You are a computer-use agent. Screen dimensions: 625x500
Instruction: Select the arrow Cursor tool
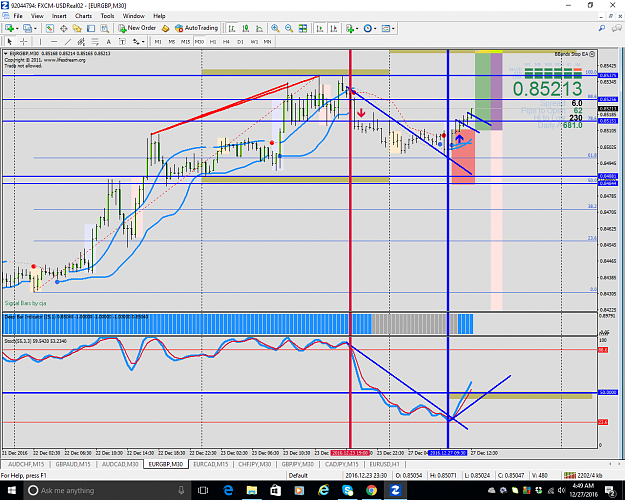[10, 41]
